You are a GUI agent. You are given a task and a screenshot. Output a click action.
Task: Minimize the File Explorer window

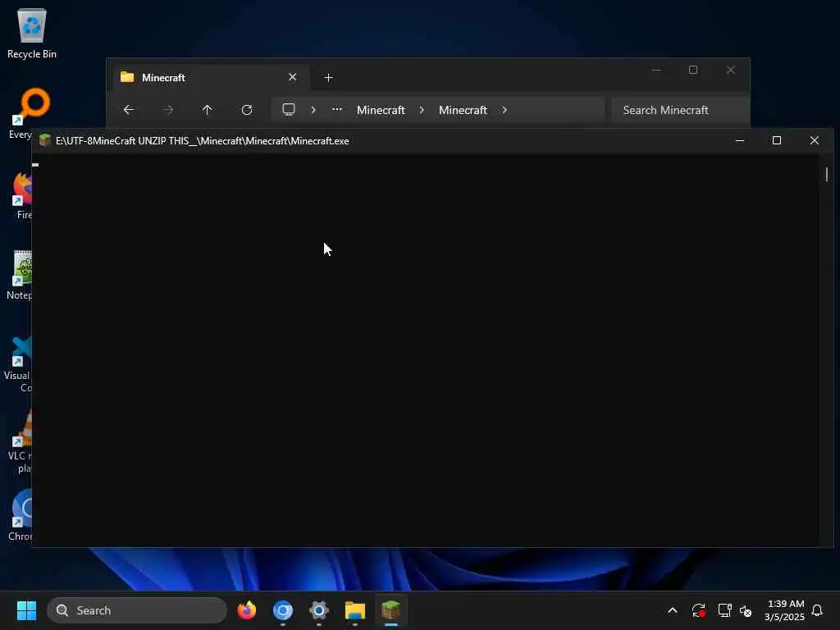click(656, 71)
